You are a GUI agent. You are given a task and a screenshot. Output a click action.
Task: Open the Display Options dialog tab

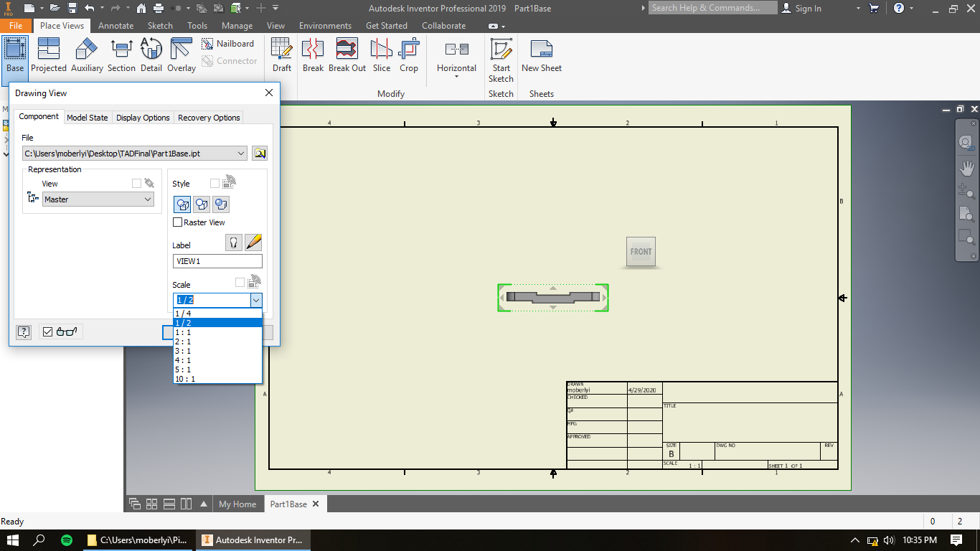pos(143,117)
